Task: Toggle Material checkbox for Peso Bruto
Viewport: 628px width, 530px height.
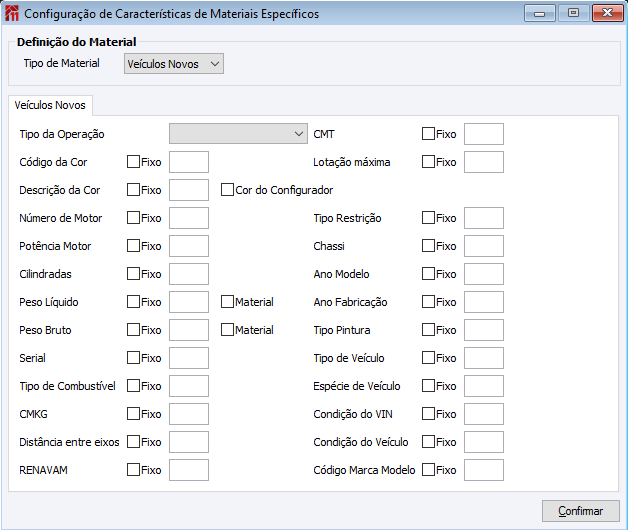Action: 228,330
